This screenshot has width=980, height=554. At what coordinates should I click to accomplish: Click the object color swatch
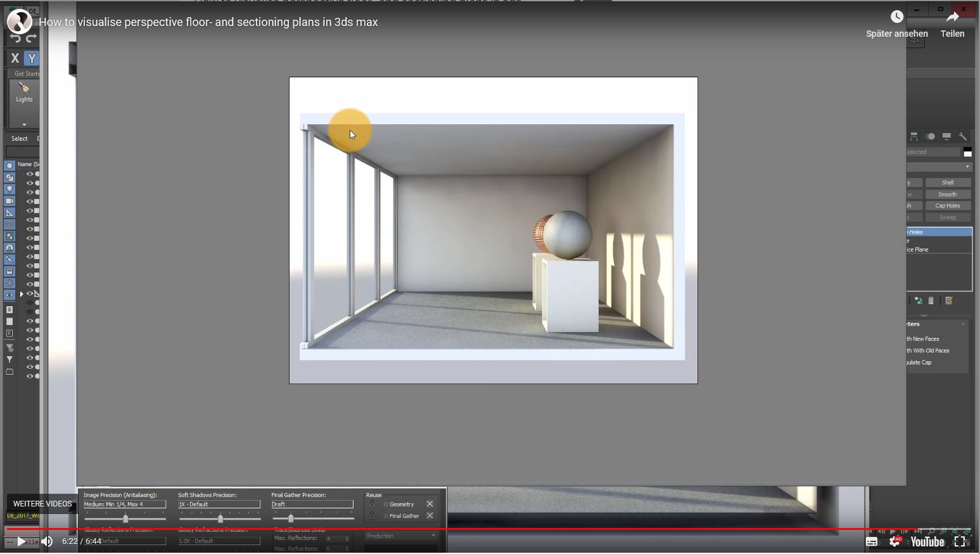pyautogui.click(x=967, y=152)
